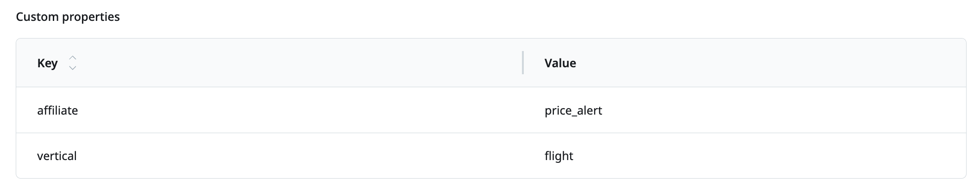Click the downward sort caret beside Key
980x193 pixels.
[x=72, y=68]
